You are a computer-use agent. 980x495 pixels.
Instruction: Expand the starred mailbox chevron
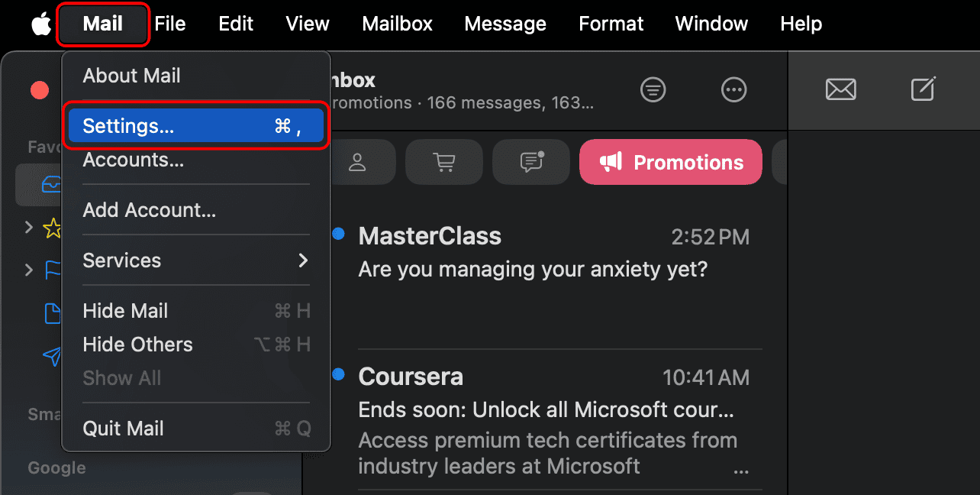29,227
